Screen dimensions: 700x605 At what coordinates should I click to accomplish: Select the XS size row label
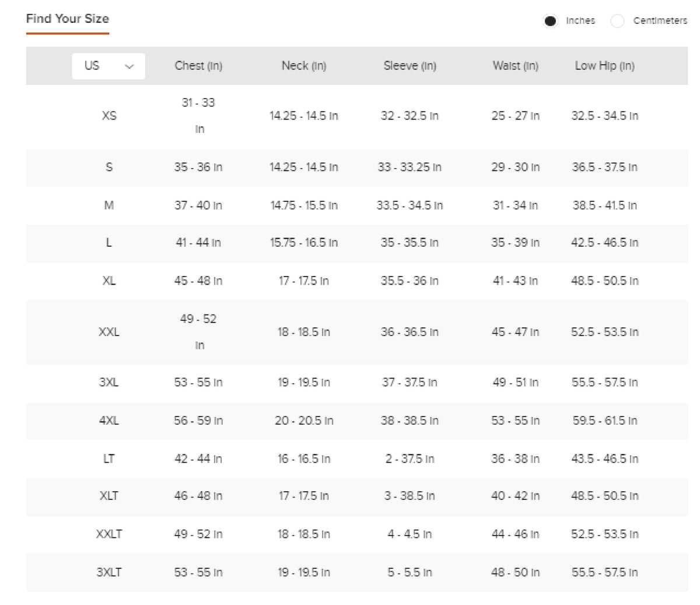[x=109, y=116]
